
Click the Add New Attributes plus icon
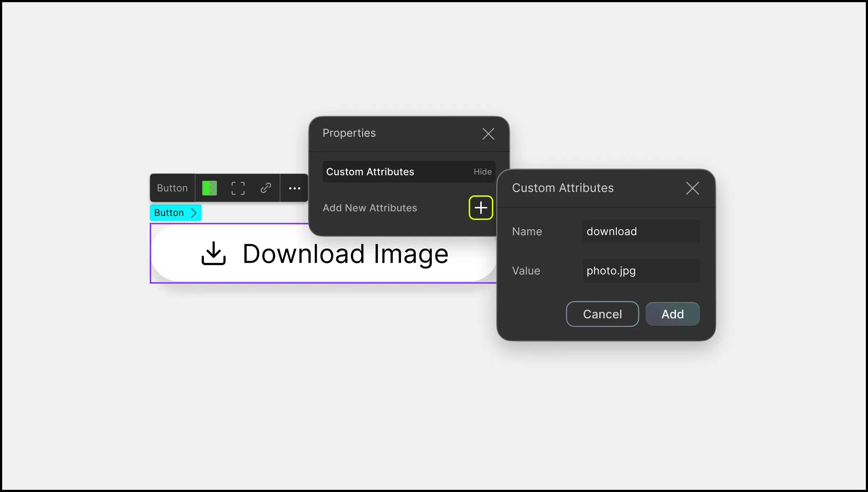(481, 208)
